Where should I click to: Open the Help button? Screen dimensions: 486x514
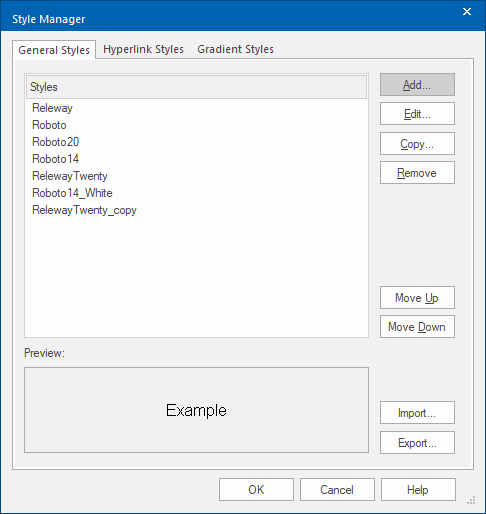click(418, 490)
